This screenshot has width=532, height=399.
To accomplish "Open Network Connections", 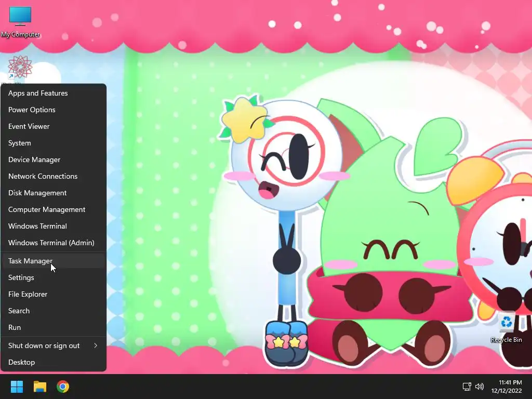I will [54, 176].
